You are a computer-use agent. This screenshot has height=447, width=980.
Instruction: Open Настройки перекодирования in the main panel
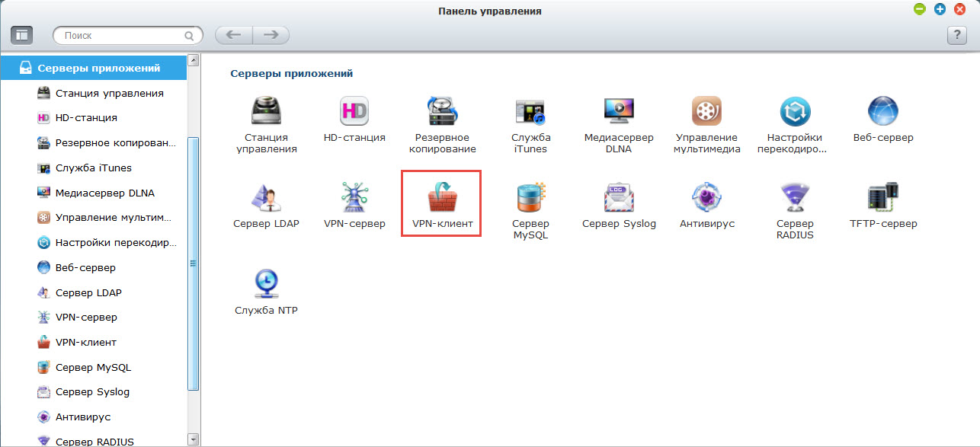click(795, 126)
